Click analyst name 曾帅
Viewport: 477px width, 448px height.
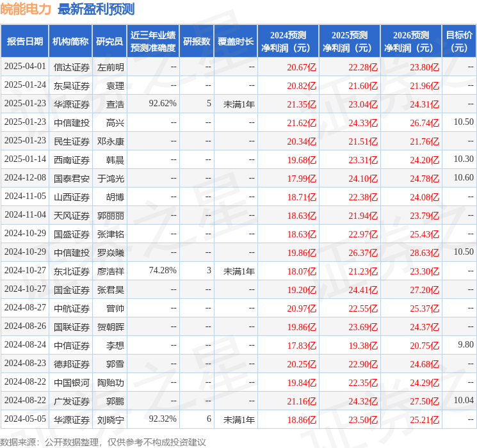coord(115,308)
